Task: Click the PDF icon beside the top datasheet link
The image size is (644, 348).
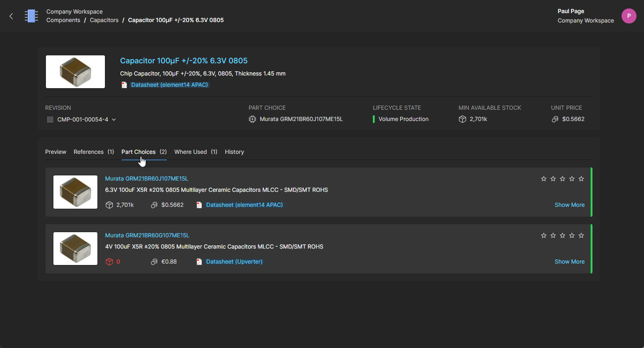Action: pos(124,85)
